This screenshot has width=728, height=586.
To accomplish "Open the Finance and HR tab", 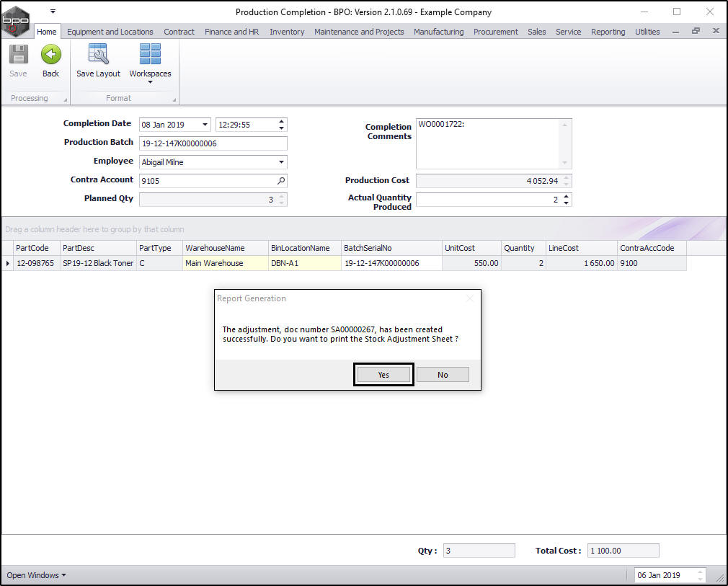I will [231, 32].
